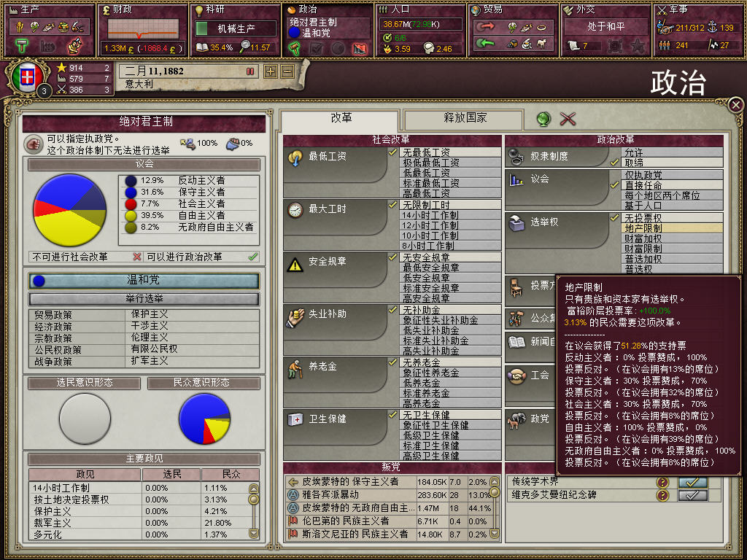Image resolution: width=747 pixels, height=560 pixels.
Task: Toggle the 传统学术界 decision checkbox
Action: [x=693, y=482]
